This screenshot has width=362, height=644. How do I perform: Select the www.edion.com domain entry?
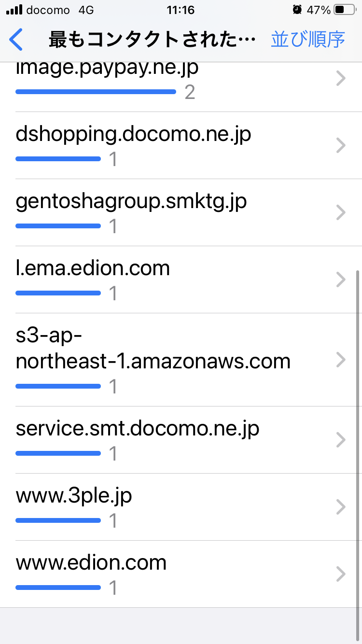(x=91, y=563)
